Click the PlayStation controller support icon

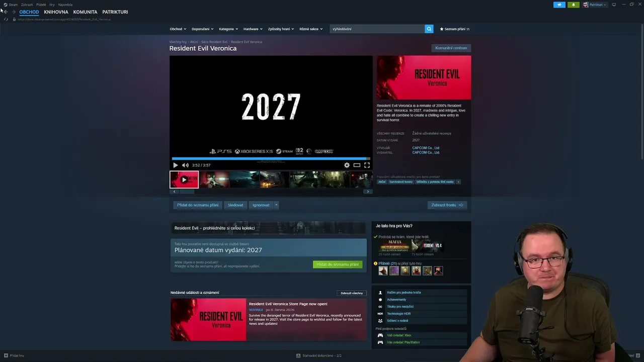[380, 342]
